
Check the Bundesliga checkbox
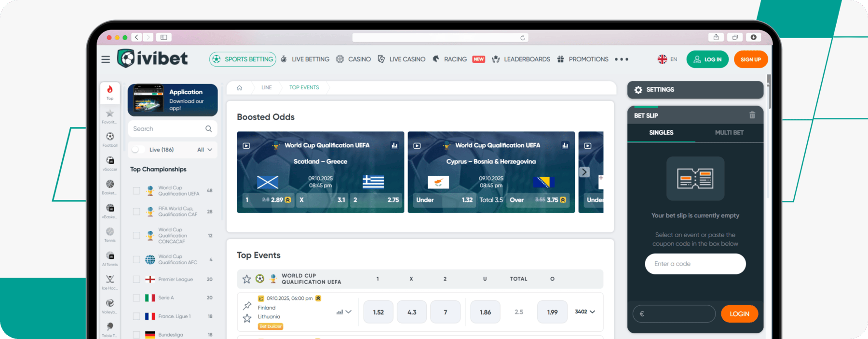(136, 335)
